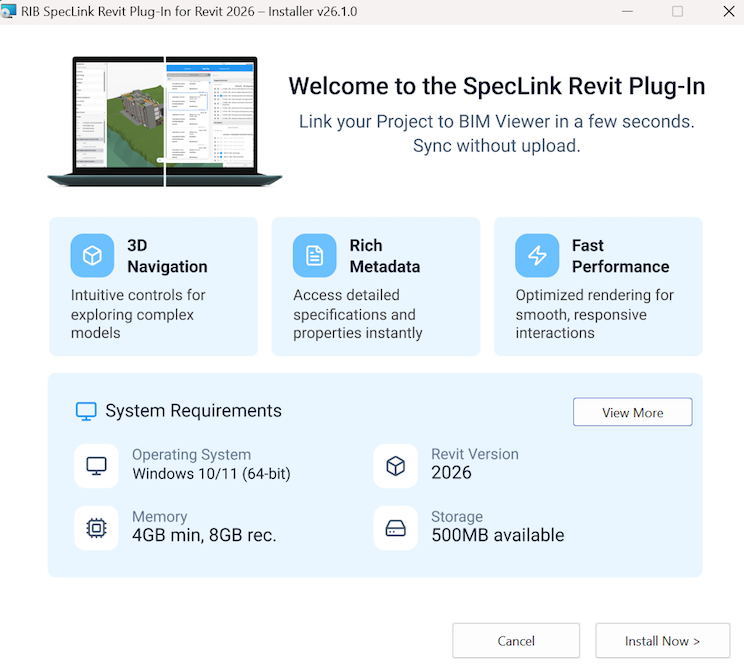Cancel the installation
The image size is (744, 666).
click(516, 640)
